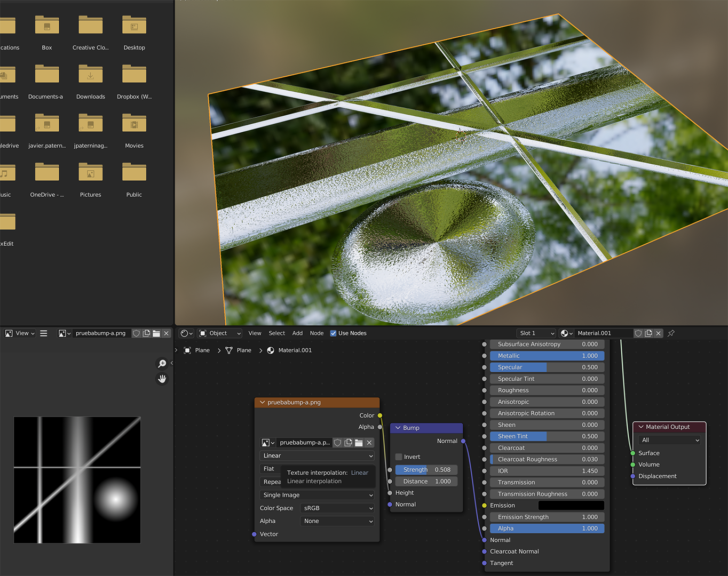
Task: Select the zoom magnifier tool in image editor
Action: (162, 364)
